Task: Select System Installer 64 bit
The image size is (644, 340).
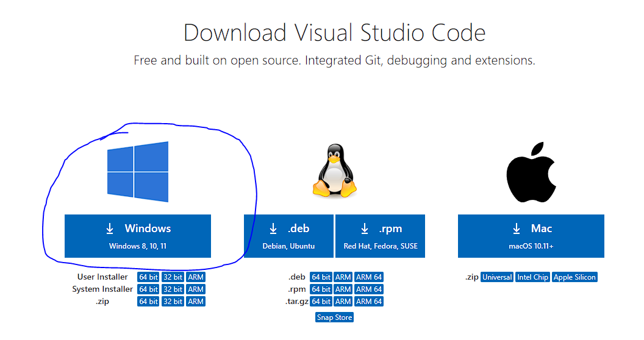Action: (x=148, y=289)
